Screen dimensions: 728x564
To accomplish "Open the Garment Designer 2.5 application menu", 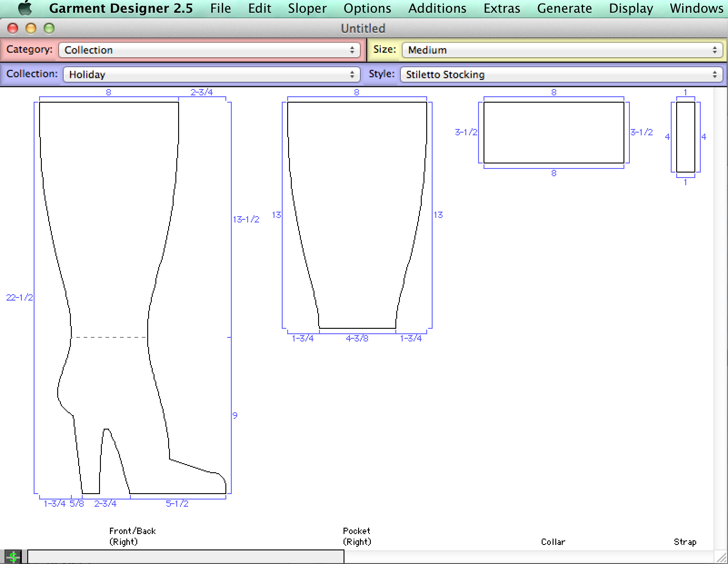I will [x=121, y=8].
